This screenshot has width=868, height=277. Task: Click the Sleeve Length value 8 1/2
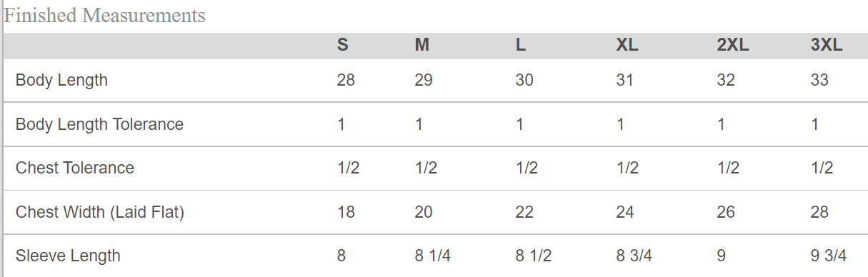click(x=534, y=256)
